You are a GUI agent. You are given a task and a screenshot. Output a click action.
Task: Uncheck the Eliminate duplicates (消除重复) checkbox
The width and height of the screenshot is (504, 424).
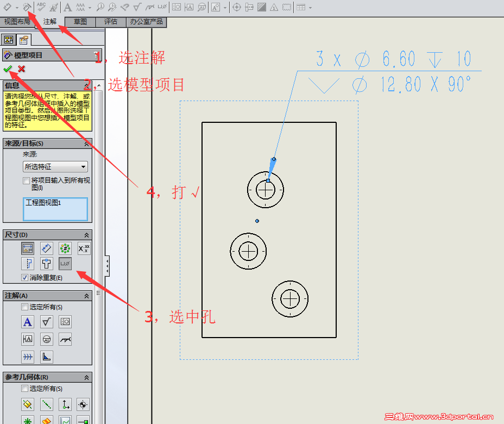click(25, 277)
